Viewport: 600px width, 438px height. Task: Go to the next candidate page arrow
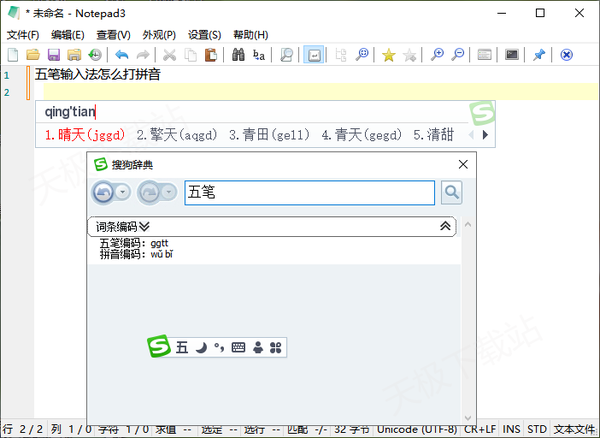(485, 135)
